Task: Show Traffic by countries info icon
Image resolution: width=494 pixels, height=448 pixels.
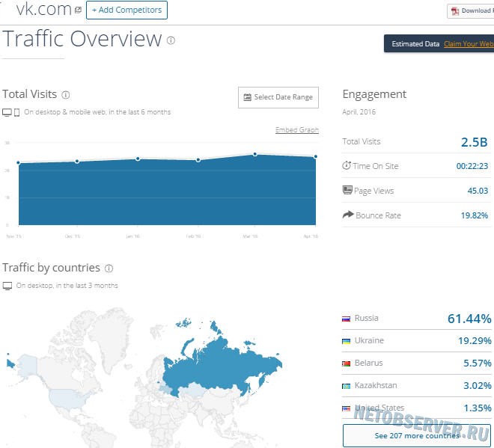Action: 109,269
